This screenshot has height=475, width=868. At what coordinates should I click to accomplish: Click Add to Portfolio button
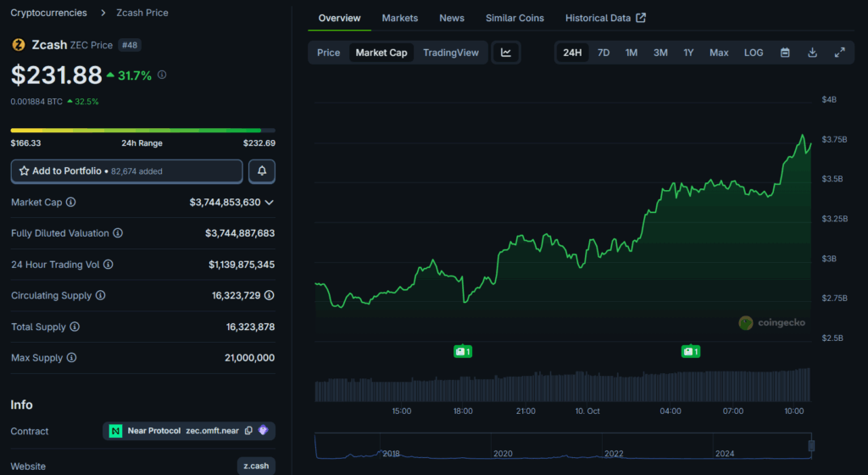pyautogui.click(x=126, y=171)
